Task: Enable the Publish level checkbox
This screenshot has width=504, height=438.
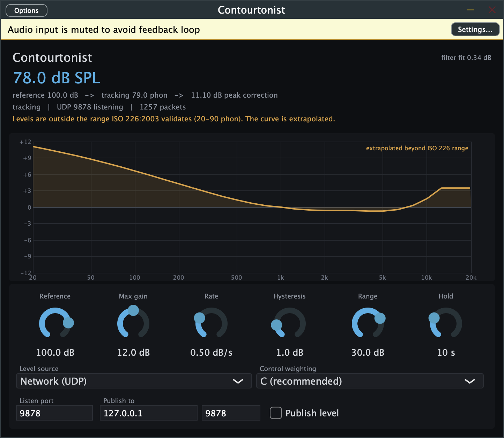Action: pos(276,413)
